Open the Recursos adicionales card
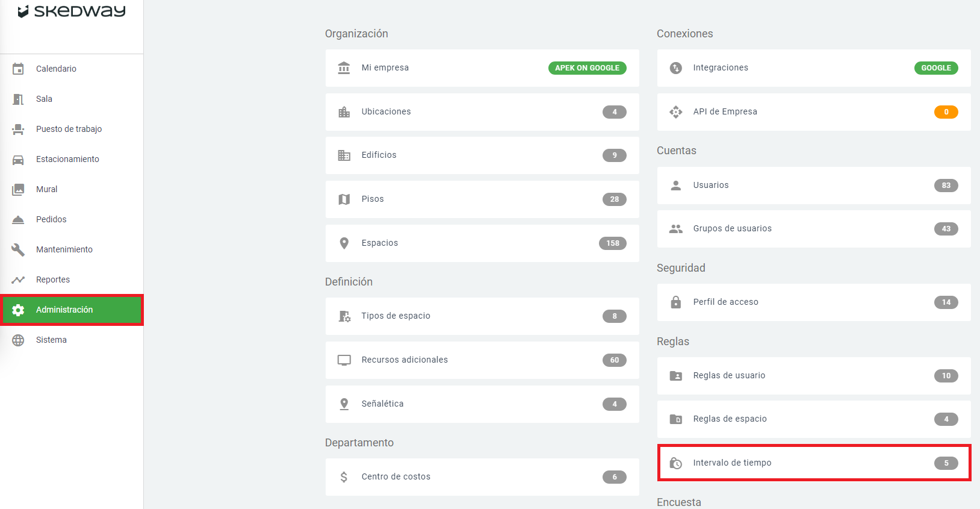 click(482, 360)
